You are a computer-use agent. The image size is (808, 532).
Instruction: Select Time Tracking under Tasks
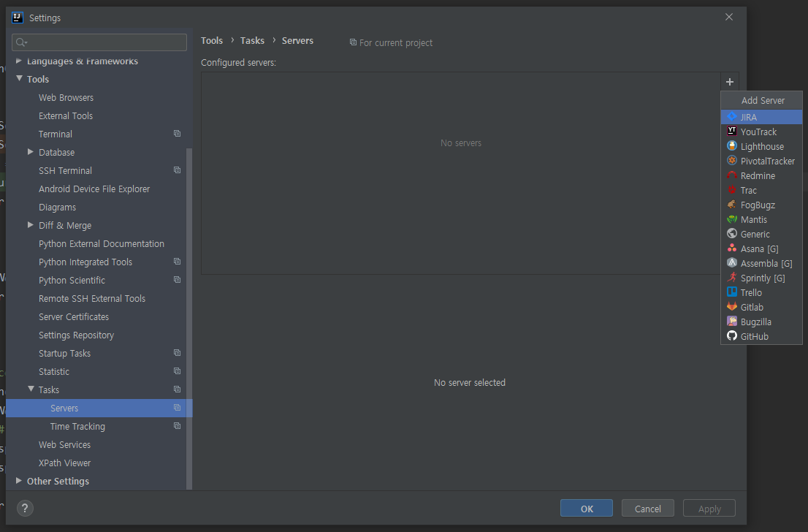(x=77, y=426)
